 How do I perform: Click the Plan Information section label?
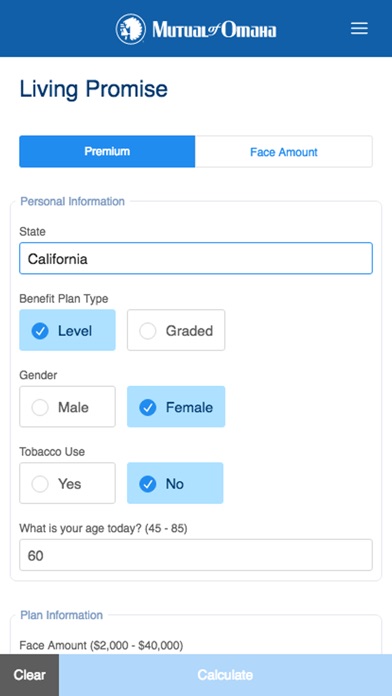tap(62, 615)
